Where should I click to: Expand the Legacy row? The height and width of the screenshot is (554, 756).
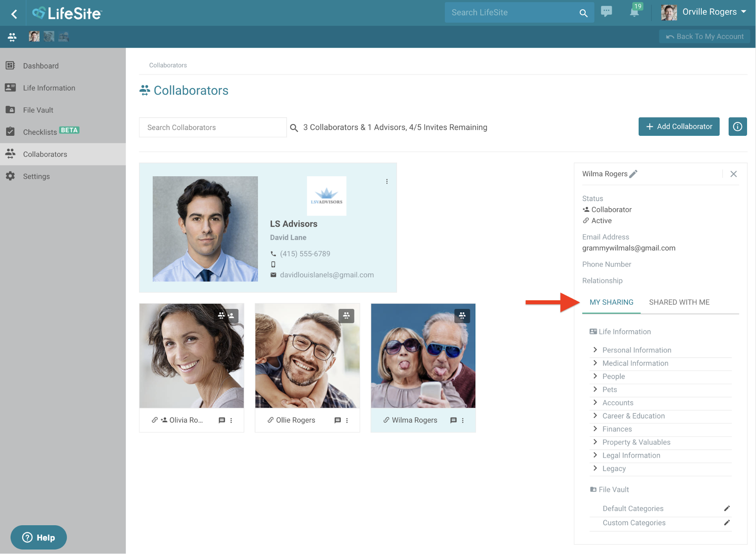(x=660, y=469)
